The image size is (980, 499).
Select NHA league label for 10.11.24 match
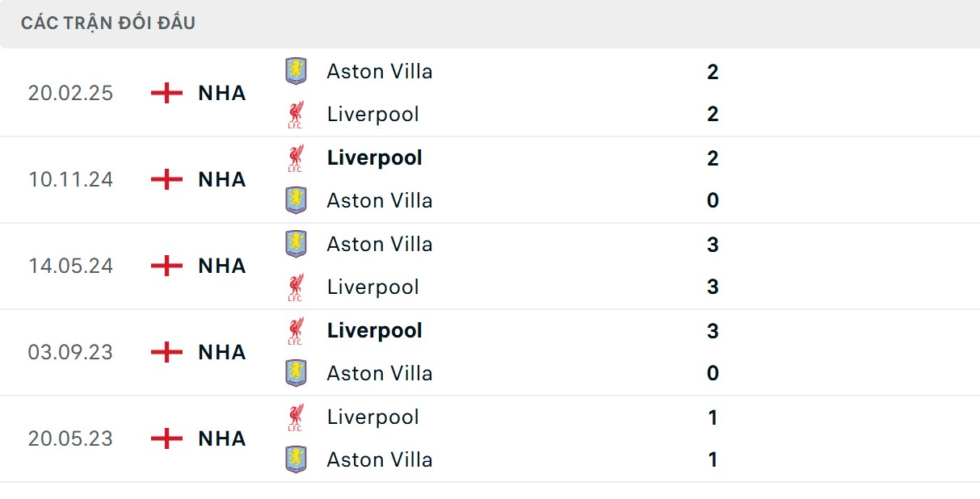(222, 179)
